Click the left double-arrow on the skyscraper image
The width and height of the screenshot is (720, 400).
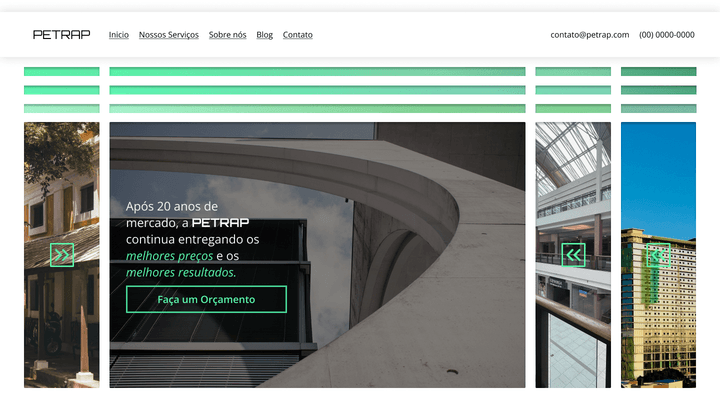pyautogui.click(x=658, y=255)
